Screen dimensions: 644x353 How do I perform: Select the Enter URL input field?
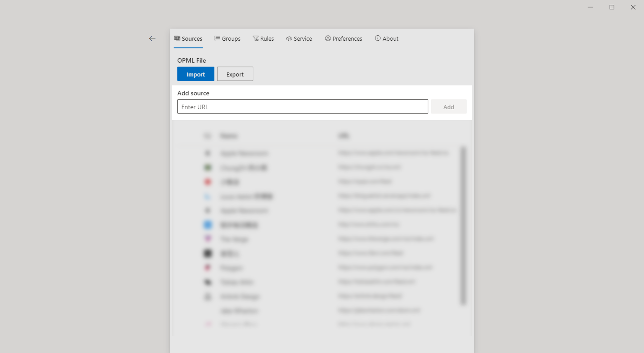[x=302, y=106]
